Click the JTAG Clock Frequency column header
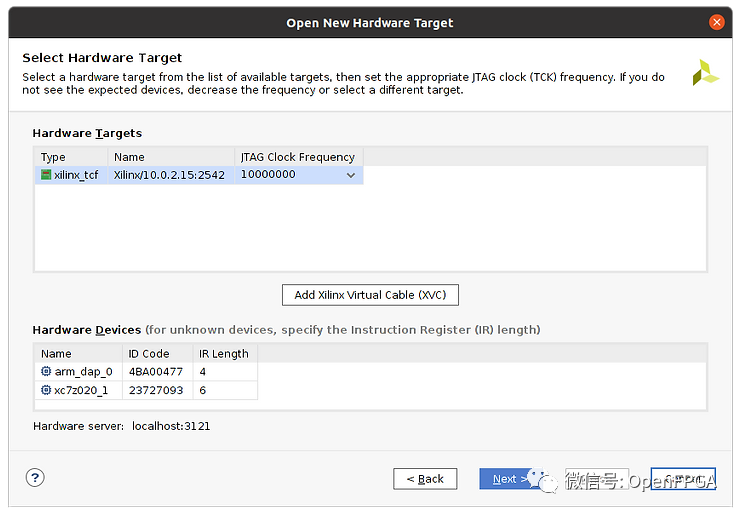The image size is (740, 515). point(298,157)
